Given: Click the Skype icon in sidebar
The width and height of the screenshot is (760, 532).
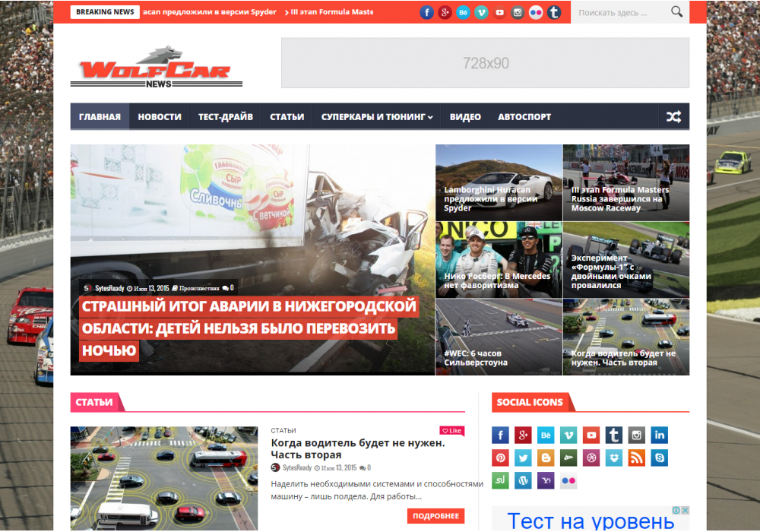Looking at the screenshot, I should pos(660,458).
